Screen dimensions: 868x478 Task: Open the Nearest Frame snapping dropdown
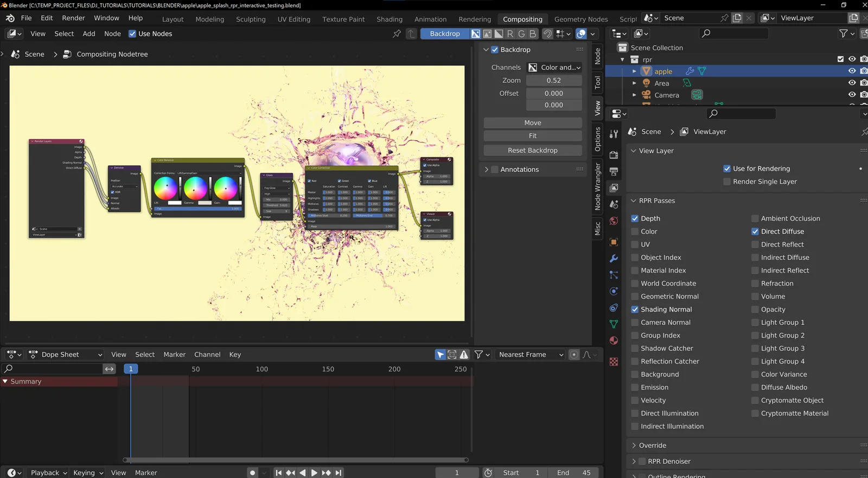click(x=530, y=354)
